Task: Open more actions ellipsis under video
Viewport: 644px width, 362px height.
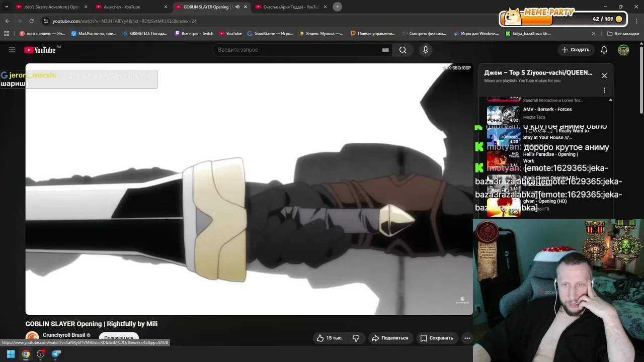Action: 467,338
